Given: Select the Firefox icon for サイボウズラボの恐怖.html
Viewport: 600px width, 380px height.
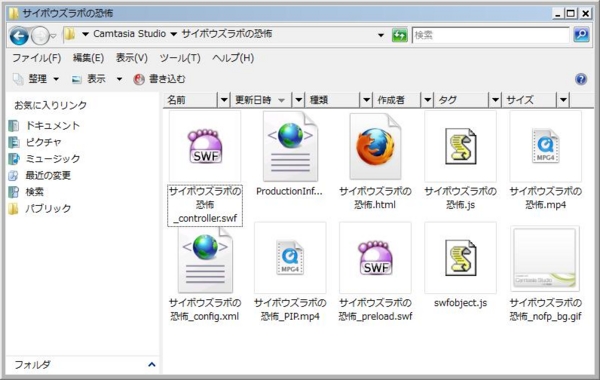Looking at the screenshot, I should 375,147.
